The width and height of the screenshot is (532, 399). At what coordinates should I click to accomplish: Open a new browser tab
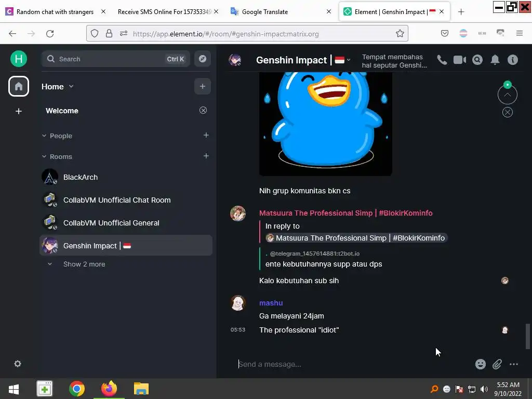click(461, 12)
